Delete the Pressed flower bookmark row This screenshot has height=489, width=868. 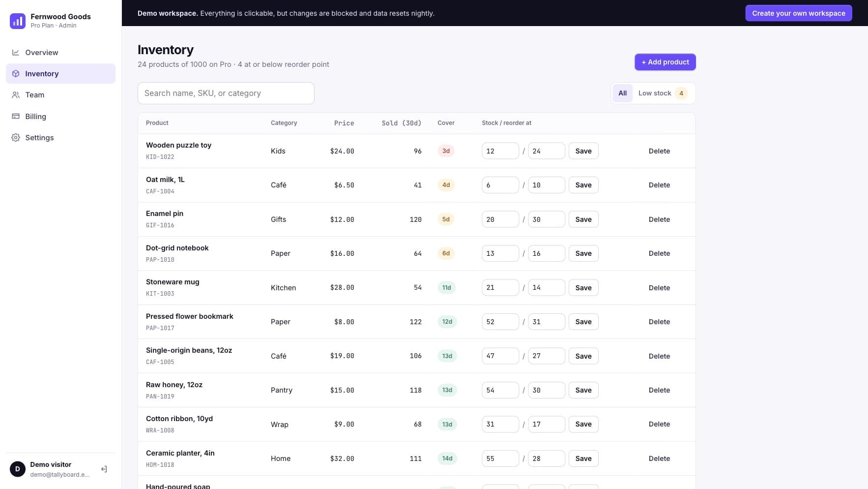click(659, 322)
